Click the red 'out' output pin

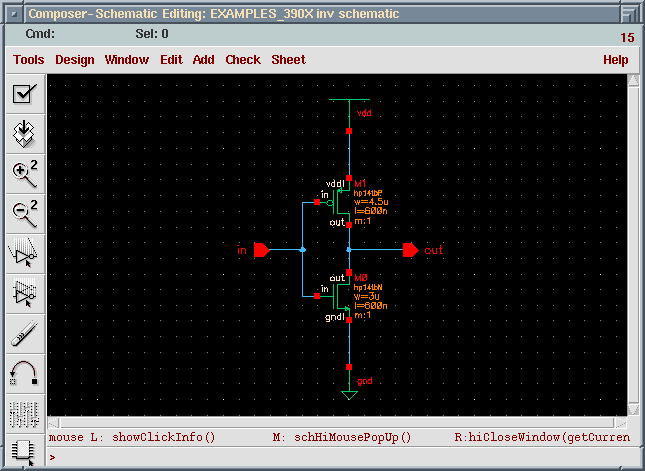[x=411, y=250]
